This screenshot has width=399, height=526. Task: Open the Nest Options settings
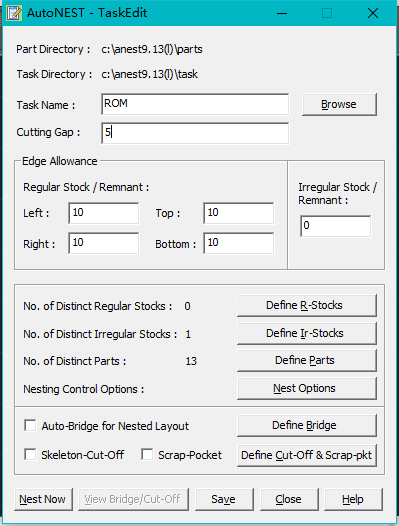click(306, 388)
